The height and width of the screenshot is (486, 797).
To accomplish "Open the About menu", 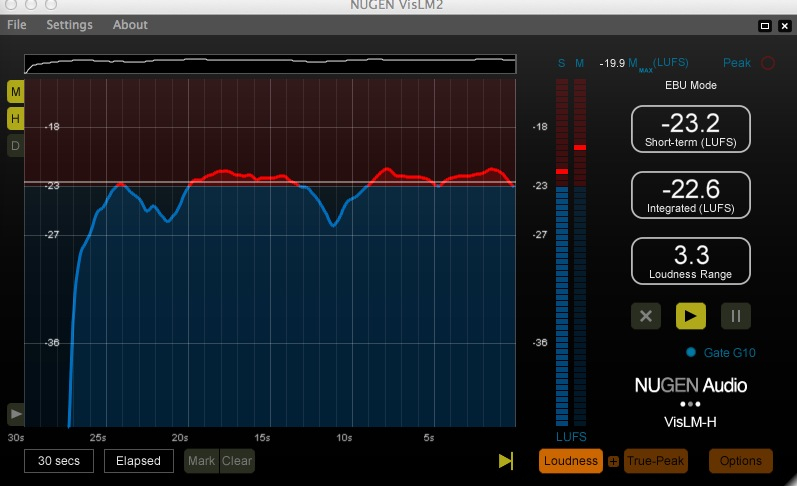I will click(130, 24).
